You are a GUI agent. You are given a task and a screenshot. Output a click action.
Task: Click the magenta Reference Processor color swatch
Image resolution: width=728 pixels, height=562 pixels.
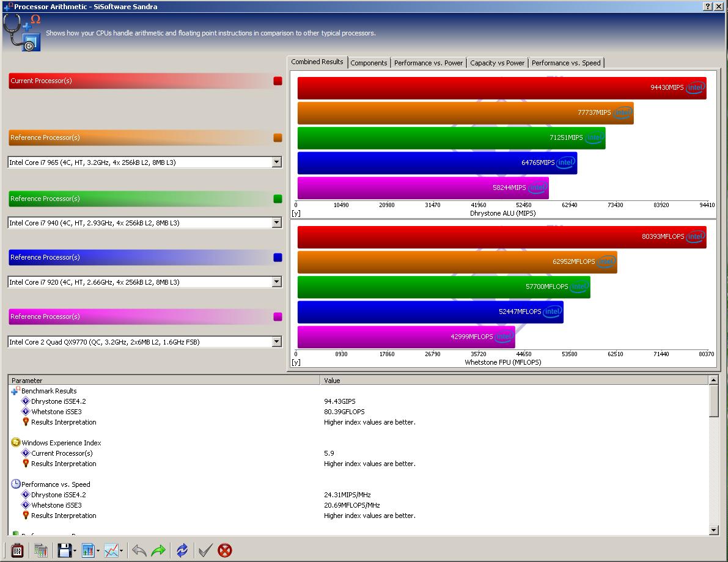tap(278, 316)
